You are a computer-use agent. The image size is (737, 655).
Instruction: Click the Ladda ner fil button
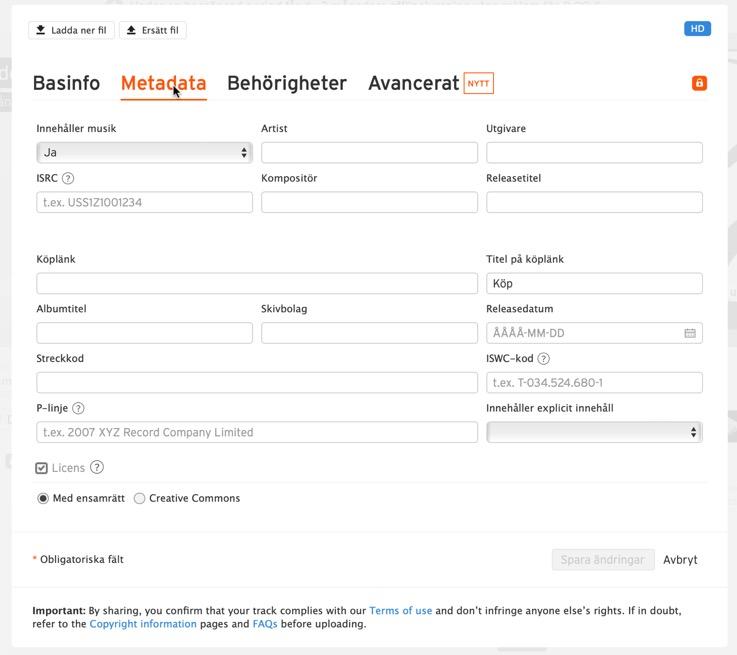[x=71, y=30]
